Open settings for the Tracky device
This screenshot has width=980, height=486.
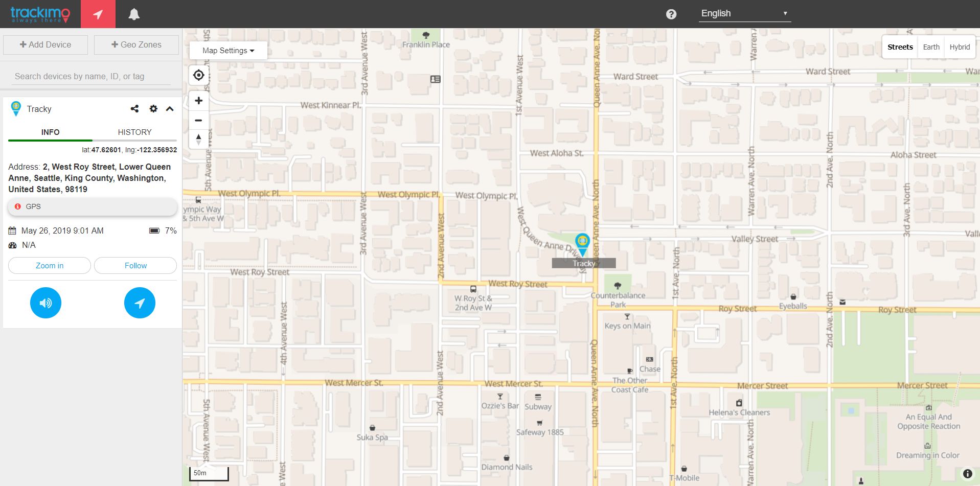[x=153, y=108]
